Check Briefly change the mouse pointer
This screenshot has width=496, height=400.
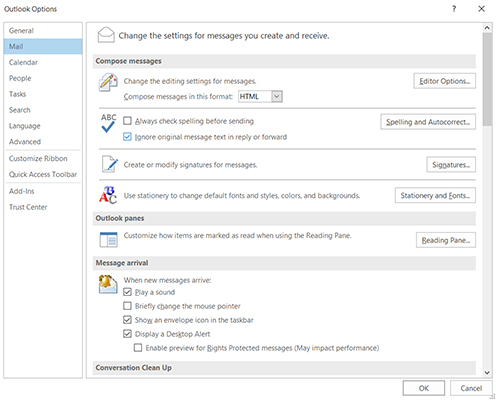point(127,306)
